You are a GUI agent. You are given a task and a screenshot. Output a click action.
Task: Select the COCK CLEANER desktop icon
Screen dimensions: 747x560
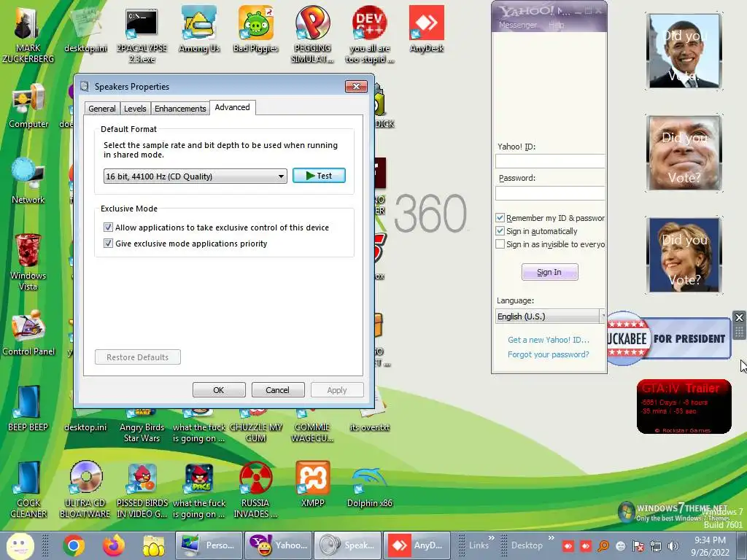(x=28, y=489)
